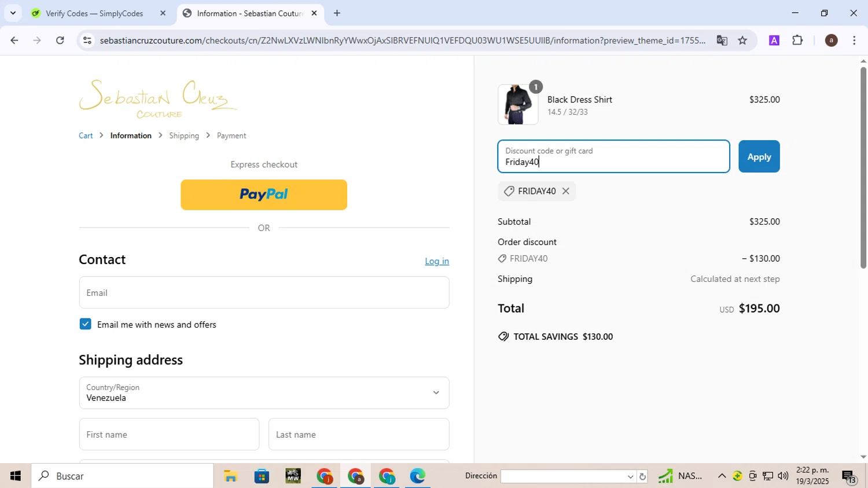Screen dimensions: 868x488
Task: Open a new browser tab
Action: (337, 13)
